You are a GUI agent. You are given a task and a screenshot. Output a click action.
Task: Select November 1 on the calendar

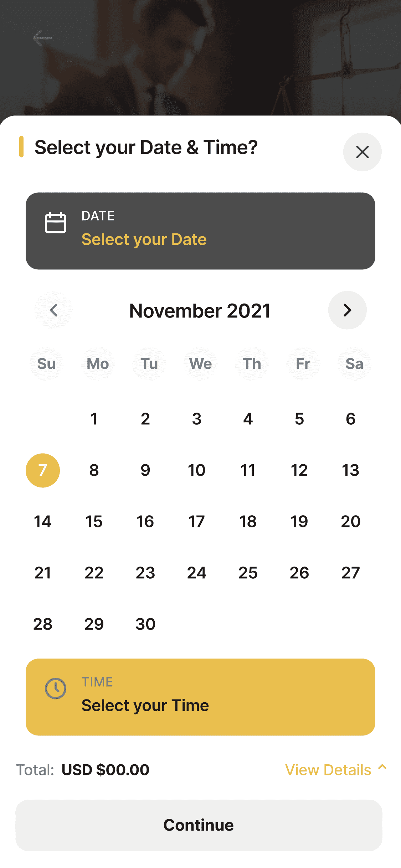point(94,419)
